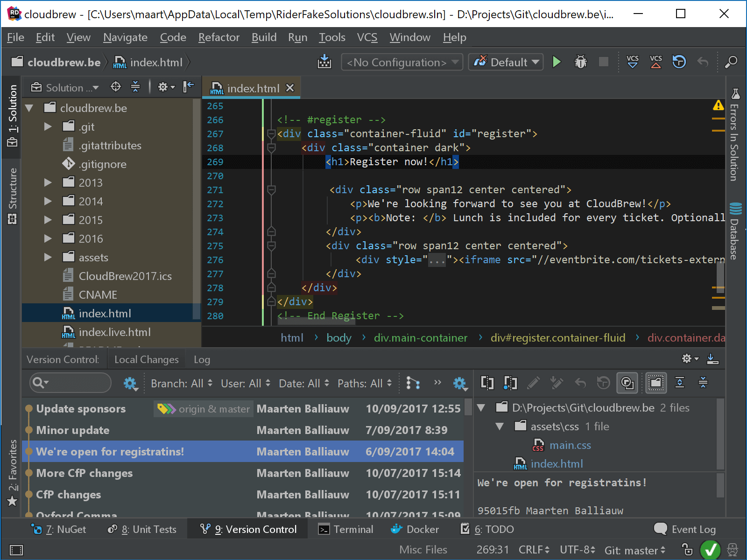Image resolution: width=747 pixels, height=560 pixels.
Task: Close the index.html editor tab
Action: (x=290, y=88)
